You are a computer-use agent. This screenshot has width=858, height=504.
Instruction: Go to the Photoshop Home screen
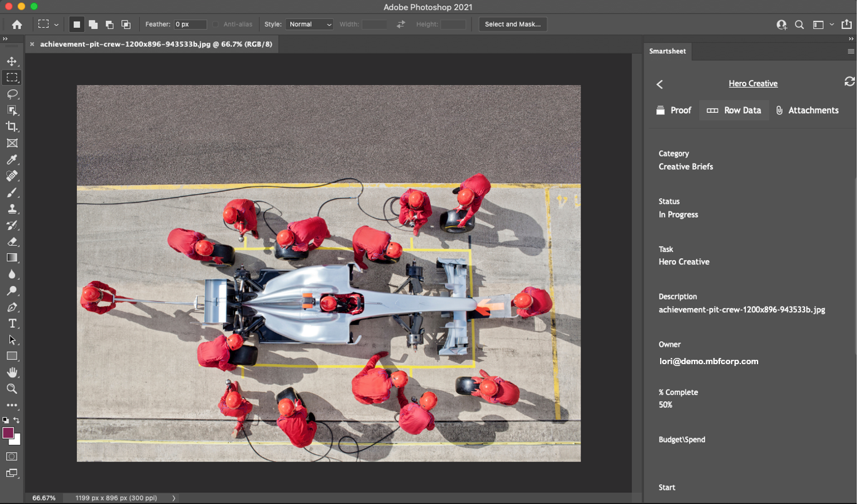click(x=17, y=25)
